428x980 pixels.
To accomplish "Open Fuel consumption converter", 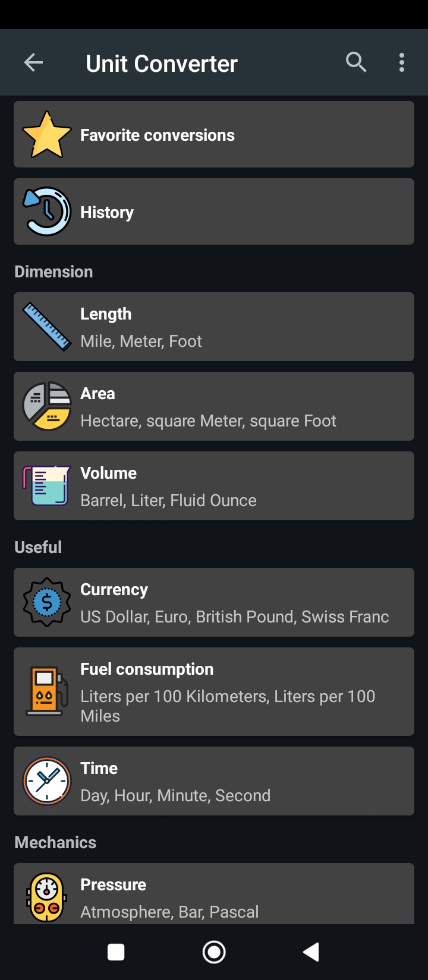I will (214, 692).
